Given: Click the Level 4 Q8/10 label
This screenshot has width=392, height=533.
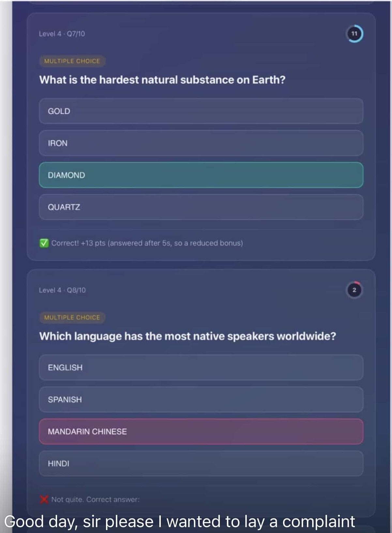Looking at the screenshot, I should (62, 290).
